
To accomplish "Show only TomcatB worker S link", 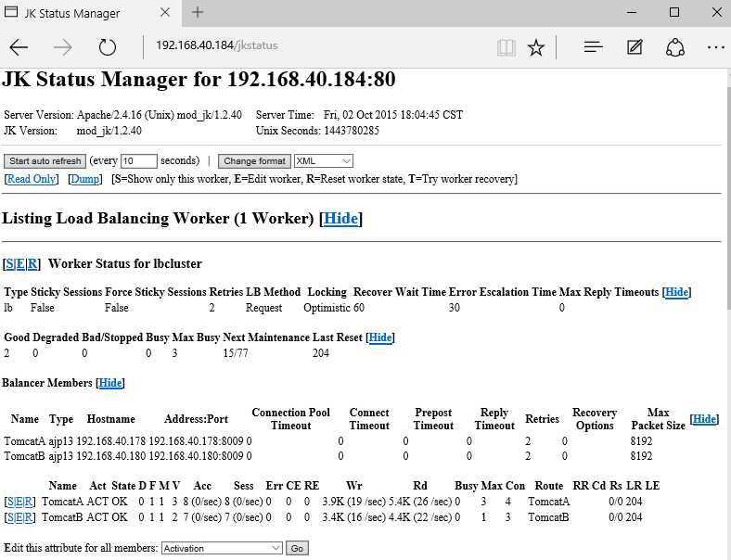I will [x=10, y=517].
